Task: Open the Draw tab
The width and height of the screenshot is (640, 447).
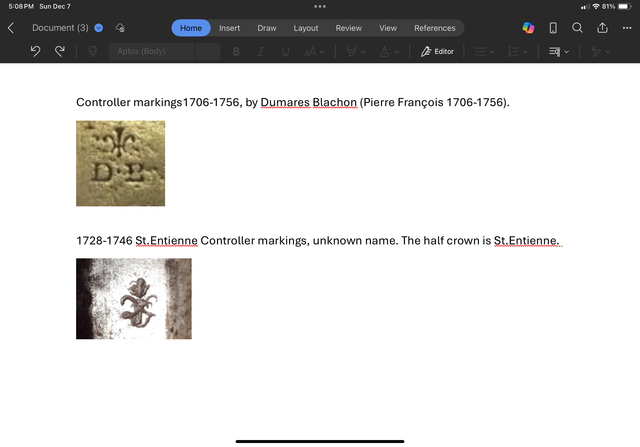Action: click(267, 28)
